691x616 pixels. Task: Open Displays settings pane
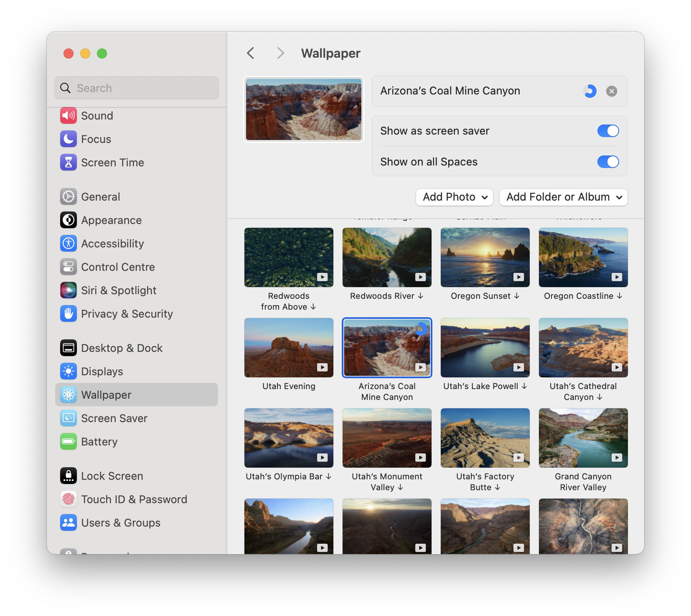(137, 372)
